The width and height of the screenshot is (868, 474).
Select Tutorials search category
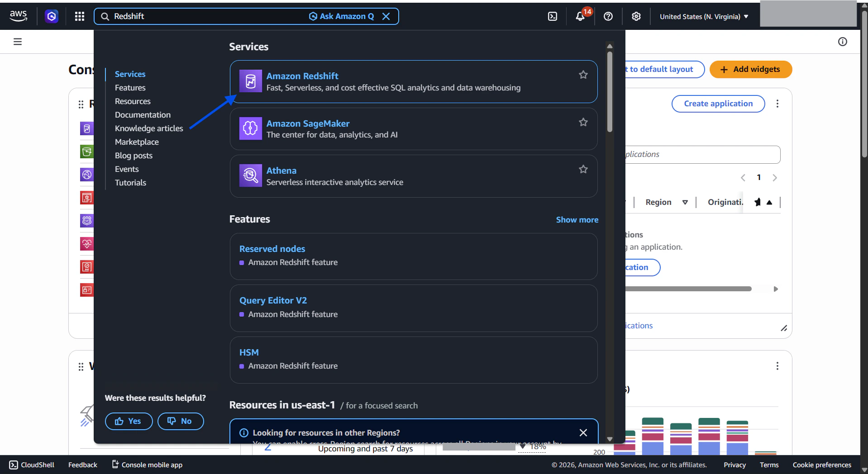(x=130, y=183)
